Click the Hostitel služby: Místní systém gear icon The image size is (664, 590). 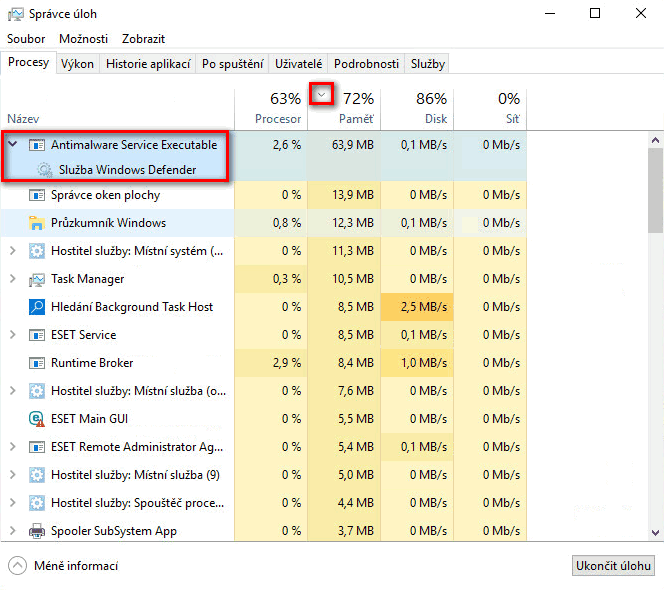(x=37, y=251)
